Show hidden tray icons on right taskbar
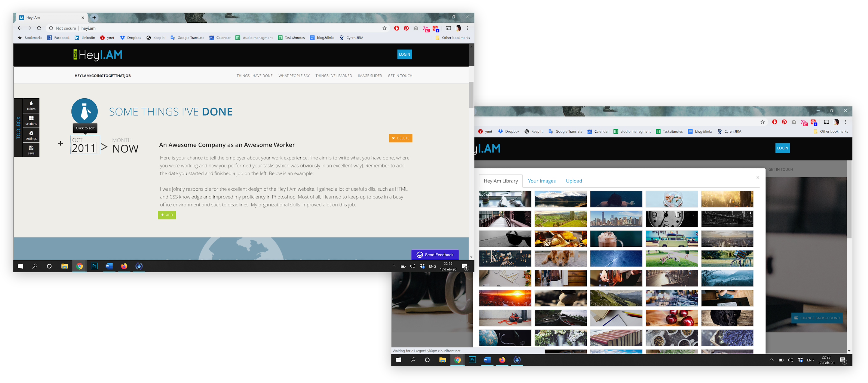The height and width of the screenshot is (383, 868). click(x=771, y=360)
